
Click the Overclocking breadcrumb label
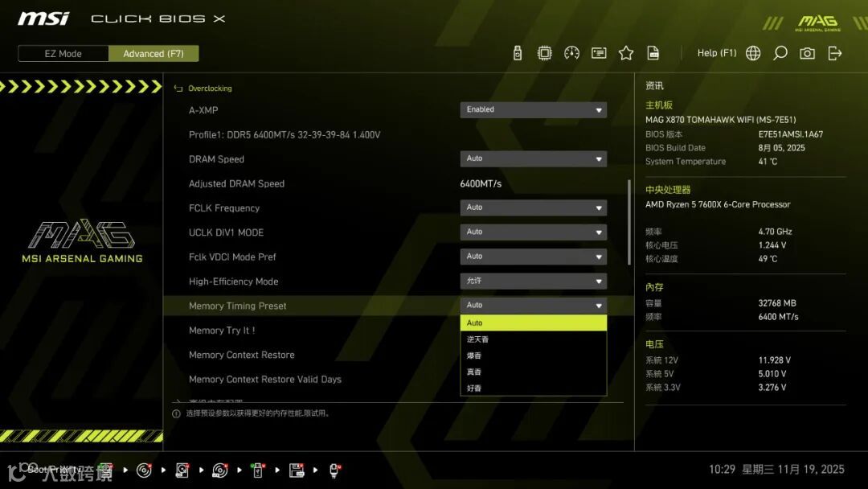(x=210, y=88)
